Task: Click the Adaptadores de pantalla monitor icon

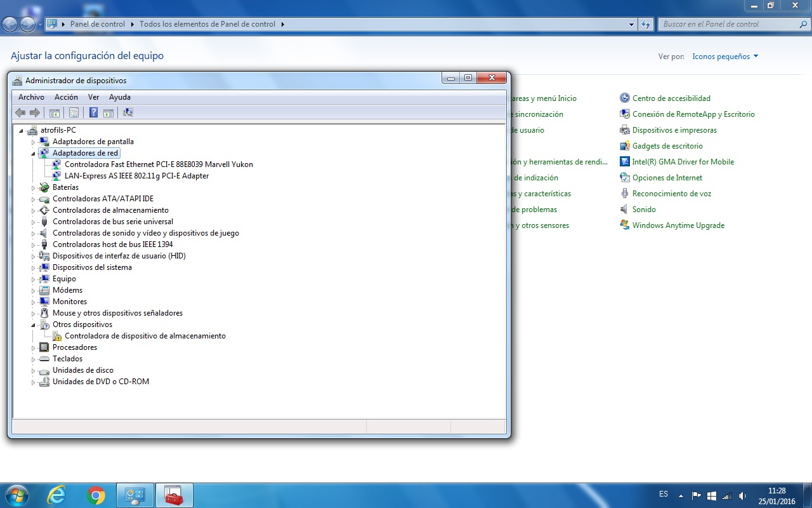Action: pos(44,142)
